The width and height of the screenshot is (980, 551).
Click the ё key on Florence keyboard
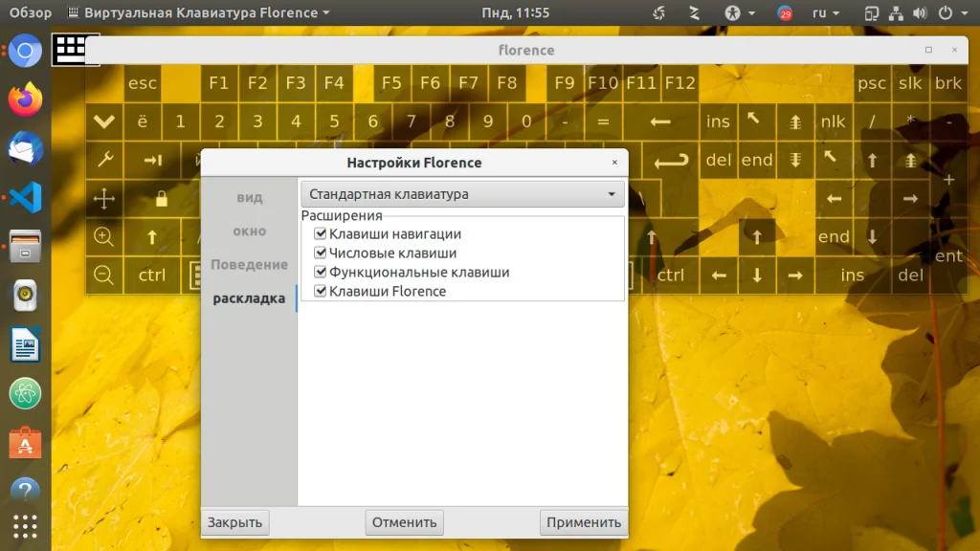pos(143,121)
